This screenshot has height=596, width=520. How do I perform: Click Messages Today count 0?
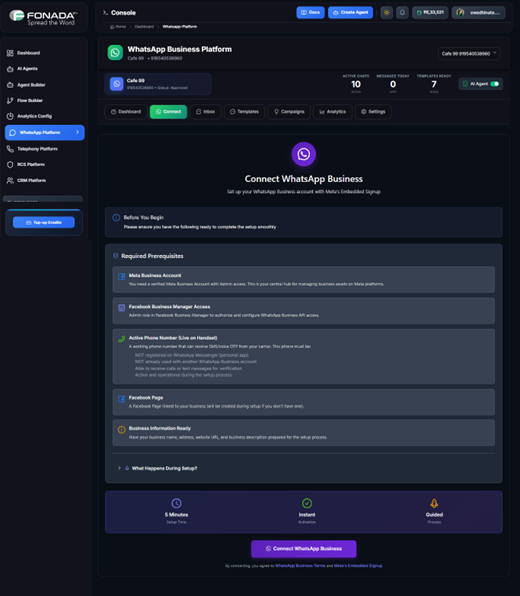tap(393, 84)
